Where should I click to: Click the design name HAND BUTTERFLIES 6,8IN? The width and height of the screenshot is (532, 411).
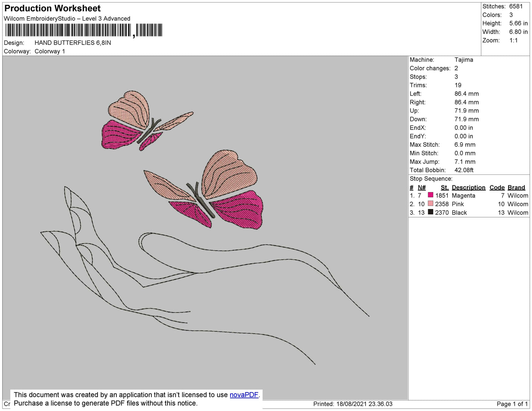[73, 43]
